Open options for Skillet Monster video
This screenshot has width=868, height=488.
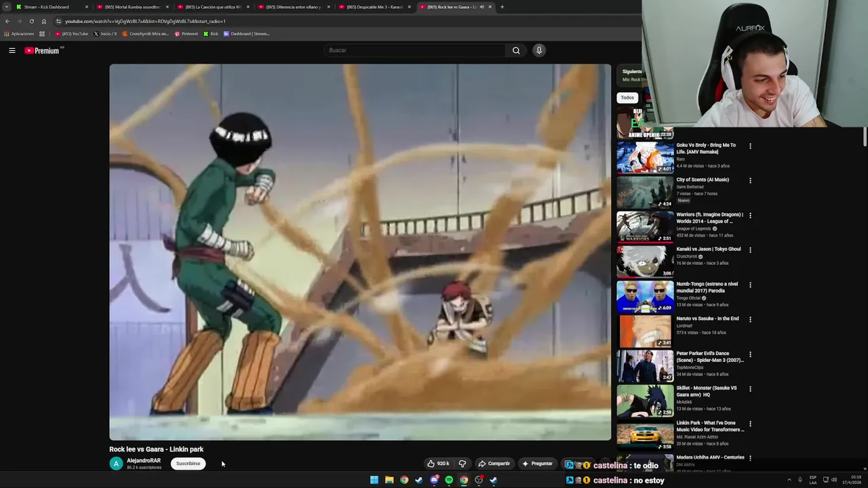750,389
